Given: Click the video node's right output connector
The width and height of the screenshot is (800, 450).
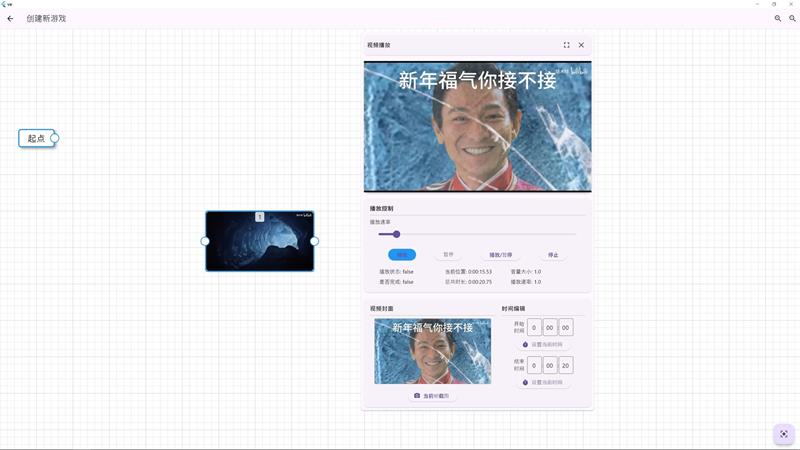Looking at the screenshot, I should (x=314, y=241).
